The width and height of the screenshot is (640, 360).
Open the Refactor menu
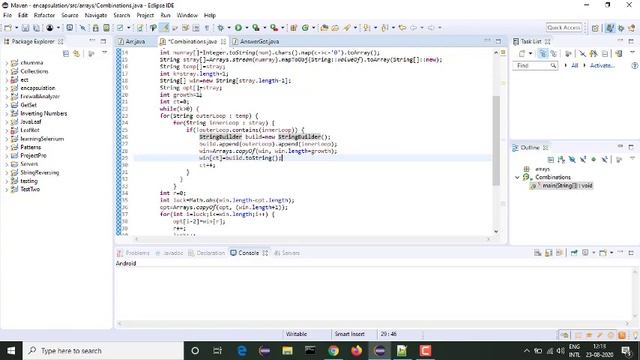pyautogui.click(x=44, y=15)
